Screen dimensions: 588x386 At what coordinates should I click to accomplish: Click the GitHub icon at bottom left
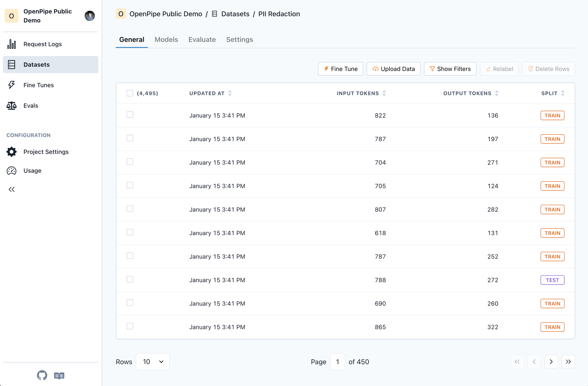pyautogui.click(x=42, y=375)
